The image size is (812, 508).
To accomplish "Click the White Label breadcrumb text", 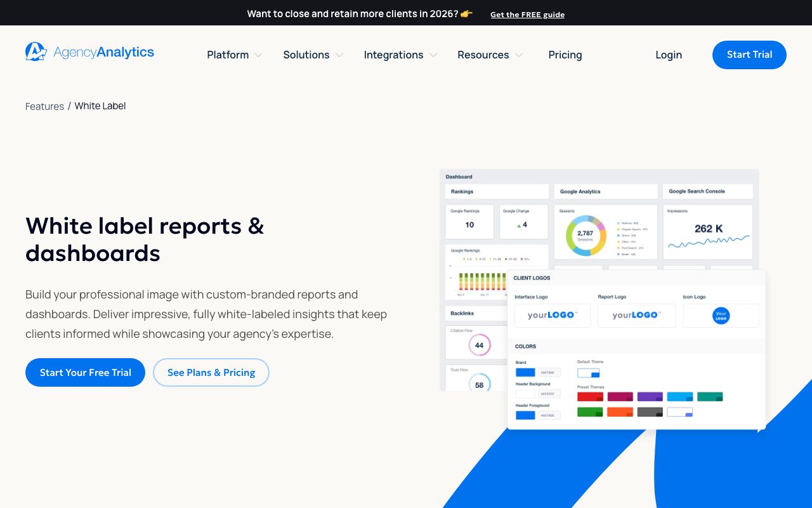I will pyautogui.click(x=100, y=106).
